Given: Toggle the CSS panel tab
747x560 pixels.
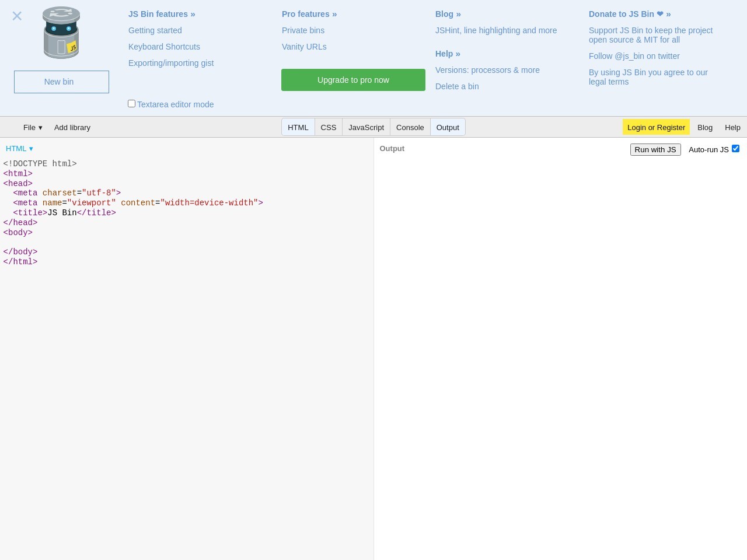Looking at the screenshot, I should (x=329, y=127).
